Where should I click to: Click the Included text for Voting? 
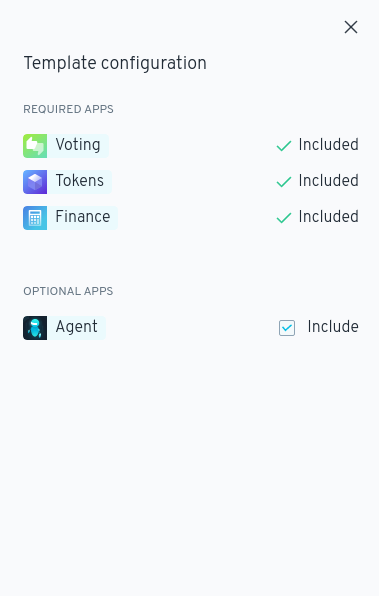[x=328, y=145]
